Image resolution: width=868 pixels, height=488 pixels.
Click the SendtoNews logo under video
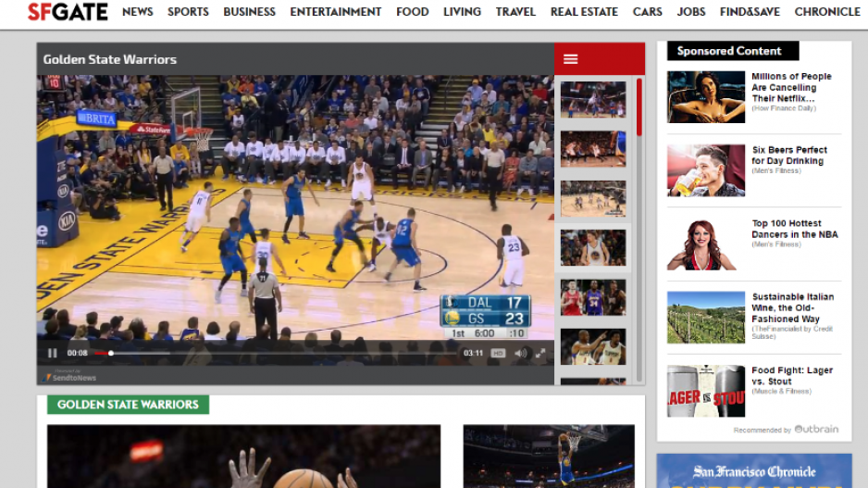tap(69, 377)
